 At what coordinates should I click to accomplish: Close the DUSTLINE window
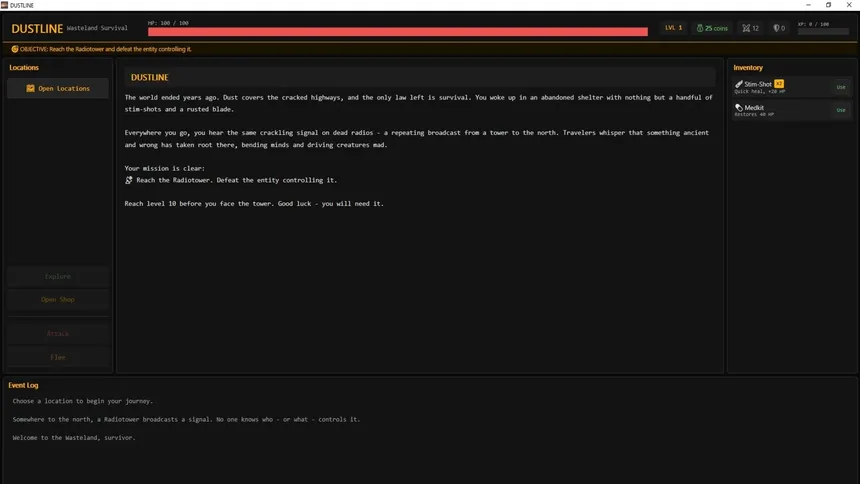tap(849, 5)
